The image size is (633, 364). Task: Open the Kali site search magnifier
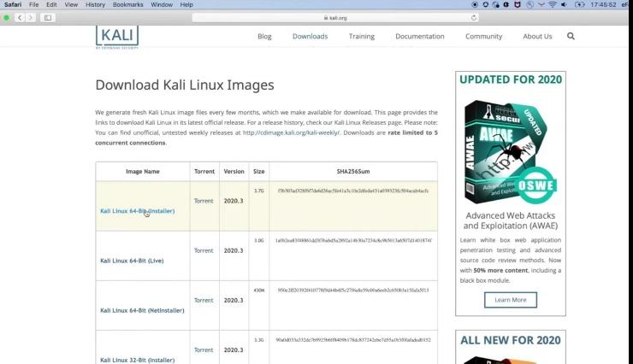tap(571, 36)
